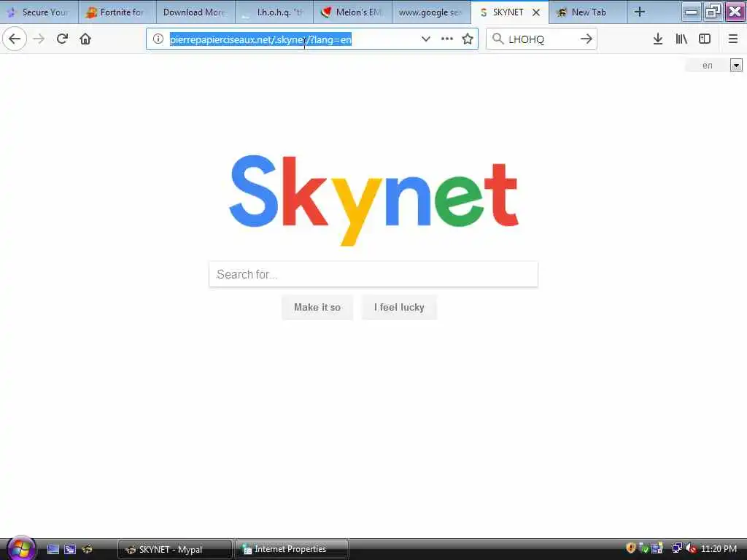The height and width of the screenshot is (560, 747).
Task: Close the SKYNET tab
Action: tap(536, 12)
